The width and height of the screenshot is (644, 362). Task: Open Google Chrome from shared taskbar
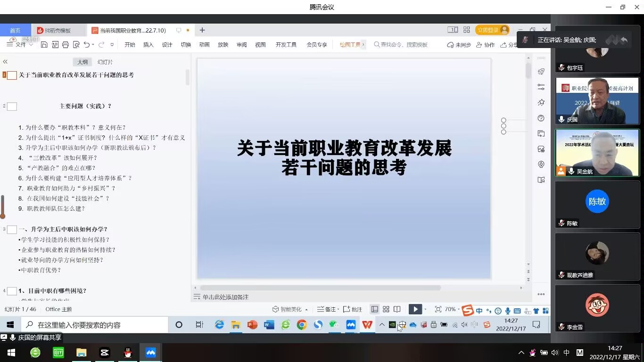pos(302,325)
